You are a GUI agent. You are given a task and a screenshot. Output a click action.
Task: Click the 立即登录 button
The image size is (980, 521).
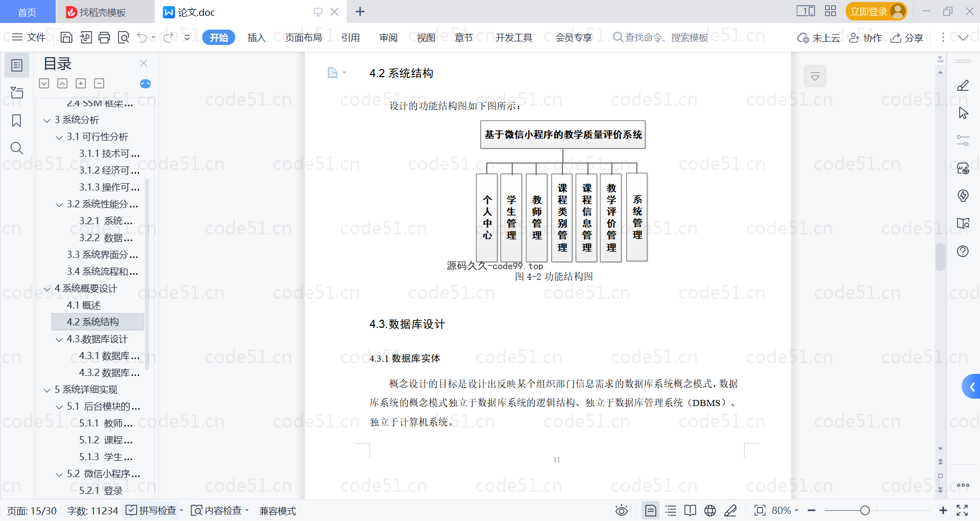[876, 11]
